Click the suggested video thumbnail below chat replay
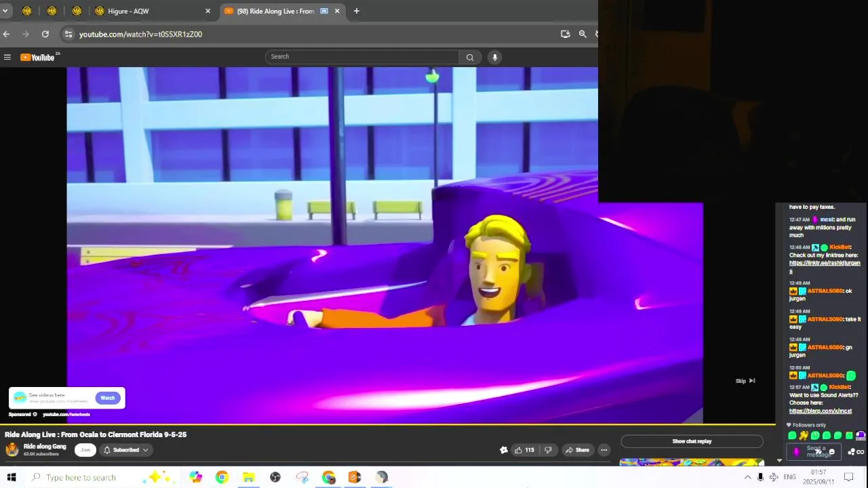The width and height of the screenshot is (868, 488). [x=692, y=463]
